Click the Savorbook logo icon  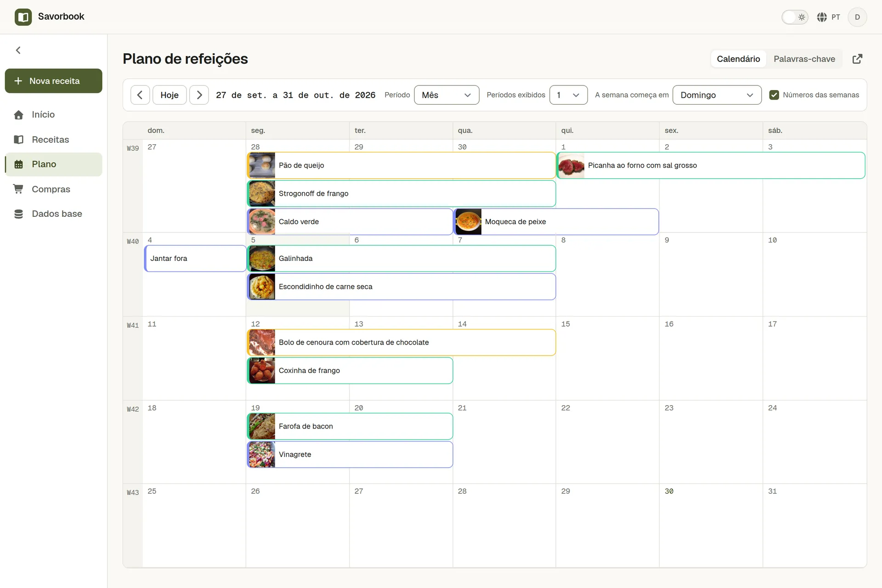pyautogui.click(x=23, y=17)
